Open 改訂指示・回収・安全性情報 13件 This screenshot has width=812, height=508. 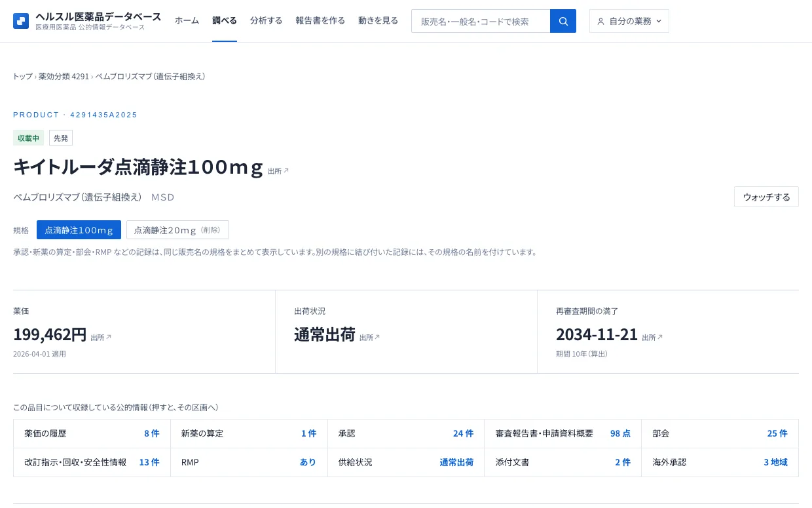point(92,462)
